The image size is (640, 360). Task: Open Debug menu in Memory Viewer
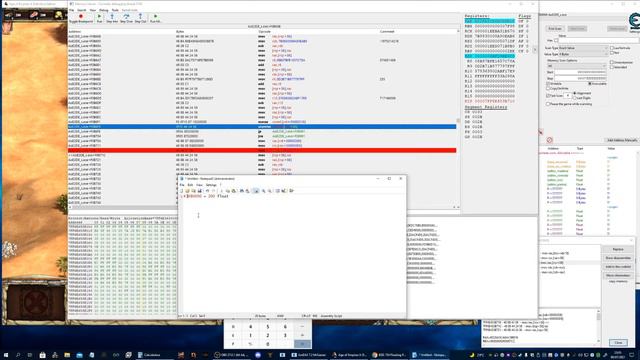[104, 10]
